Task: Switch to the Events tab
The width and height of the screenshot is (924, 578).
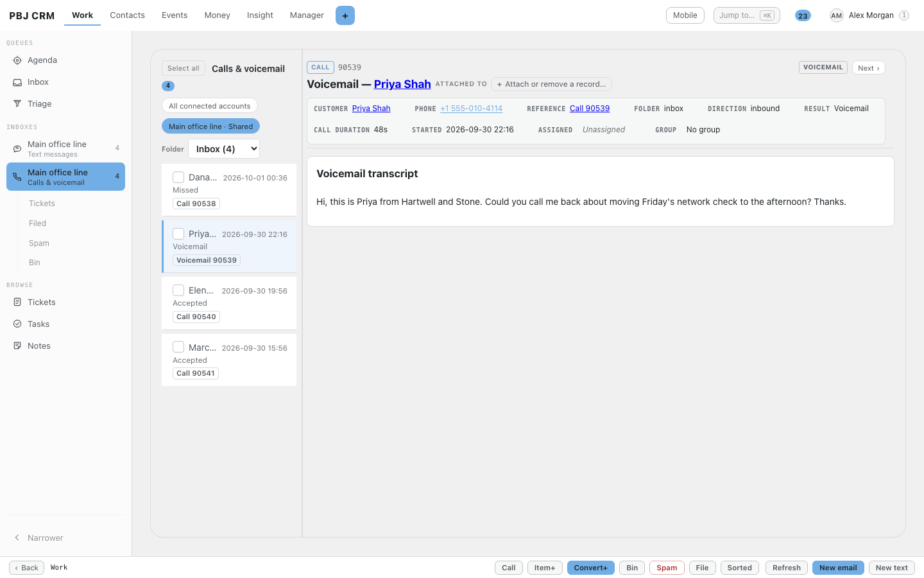Action: click(175, 15)
